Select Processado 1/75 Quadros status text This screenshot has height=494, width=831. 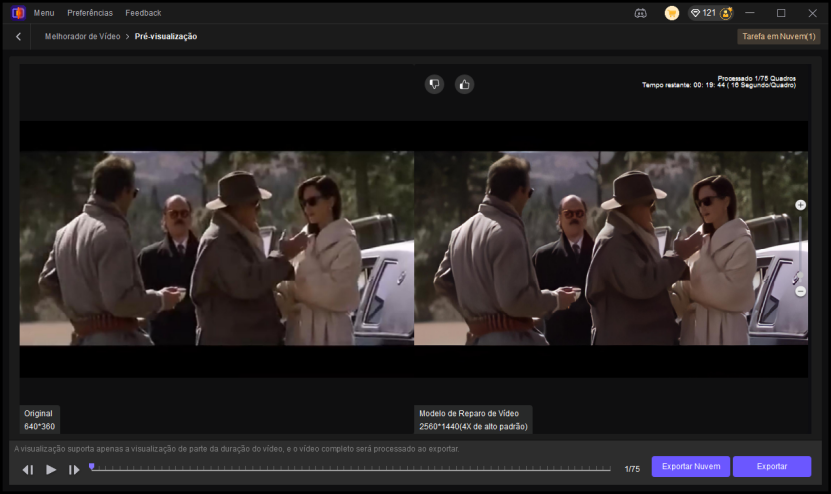point(756,78)
